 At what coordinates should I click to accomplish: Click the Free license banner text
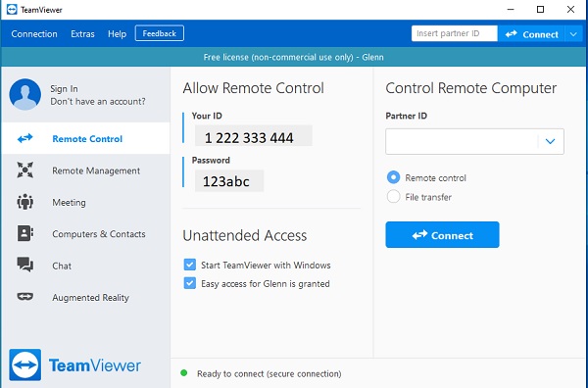293,58
